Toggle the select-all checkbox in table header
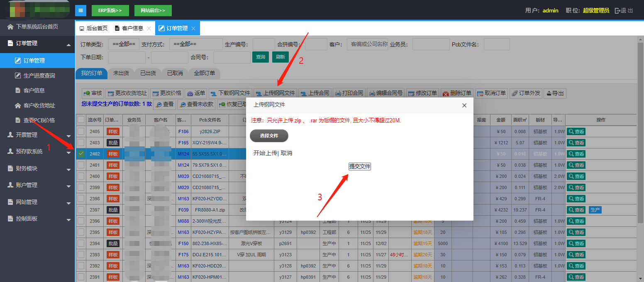Image resolution: width=644 pixels, height=282 pixels. [x=81, y=120]
